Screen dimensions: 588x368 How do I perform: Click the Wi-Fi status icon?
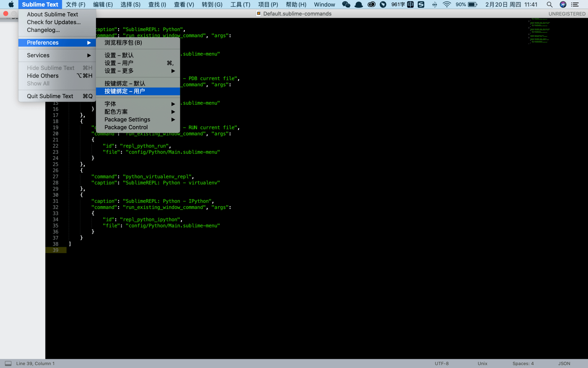(447, 5)
